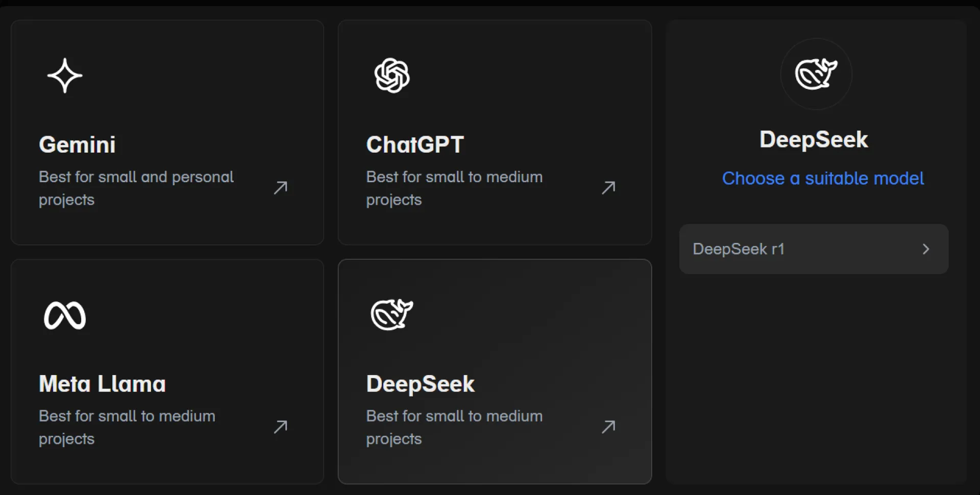Open Gemini via its diagonal arrow icon

click(281, 188)
